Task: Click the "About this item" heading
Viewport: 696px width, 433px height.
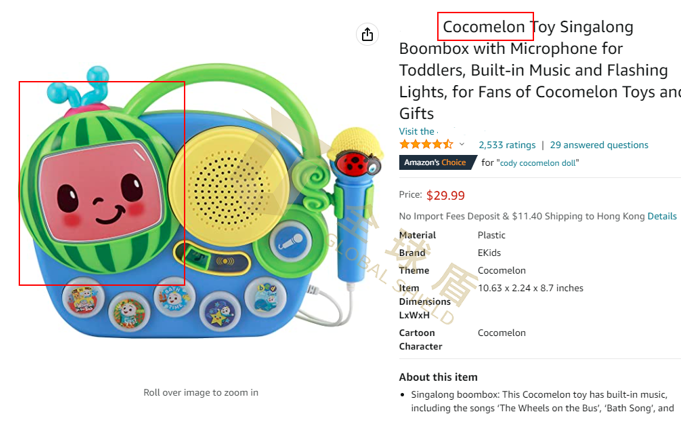Action: click(x=438, y=377)
